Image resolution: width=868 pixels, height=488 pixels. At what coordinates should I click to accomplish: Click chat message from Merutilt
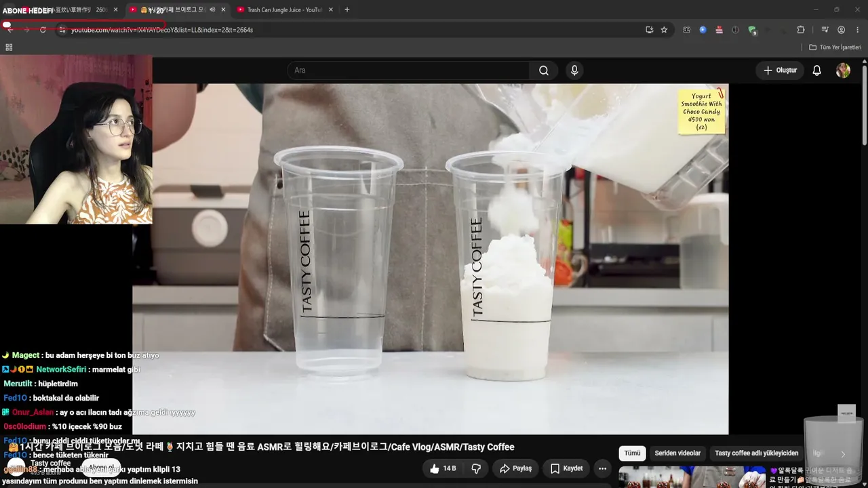coord(41,384)
